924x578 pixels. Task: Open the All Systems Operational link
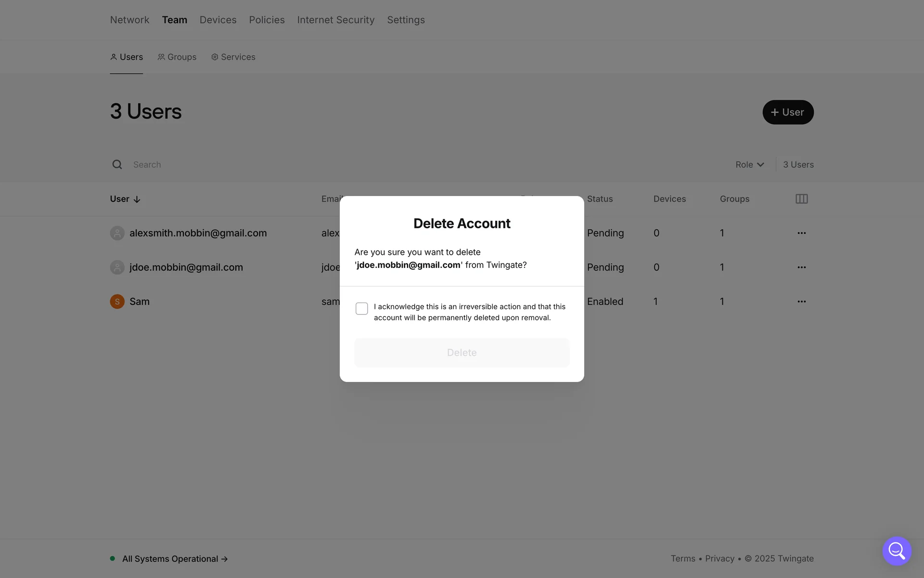coord(175,559)
